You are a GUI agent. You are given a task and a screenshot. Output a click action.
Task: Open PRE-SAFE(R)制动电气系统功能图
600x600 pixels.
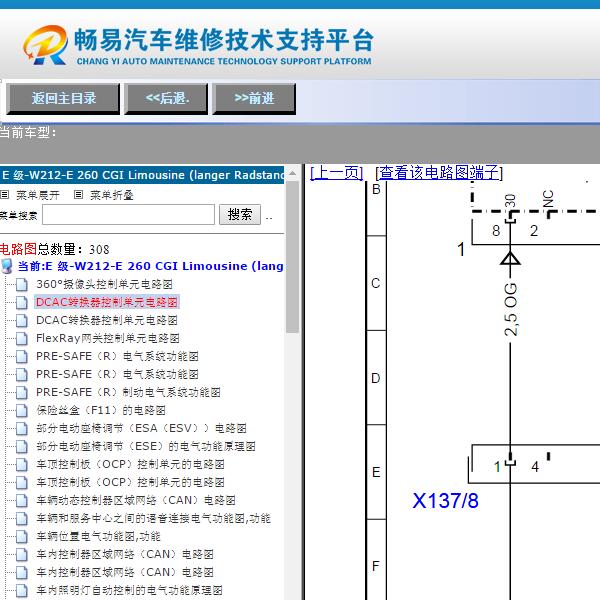(x=128, y=392)
